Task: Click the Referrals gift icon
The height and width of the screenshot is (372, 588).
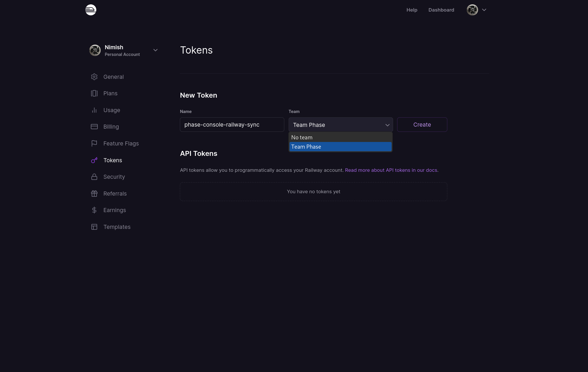Action: coord(94,194)
